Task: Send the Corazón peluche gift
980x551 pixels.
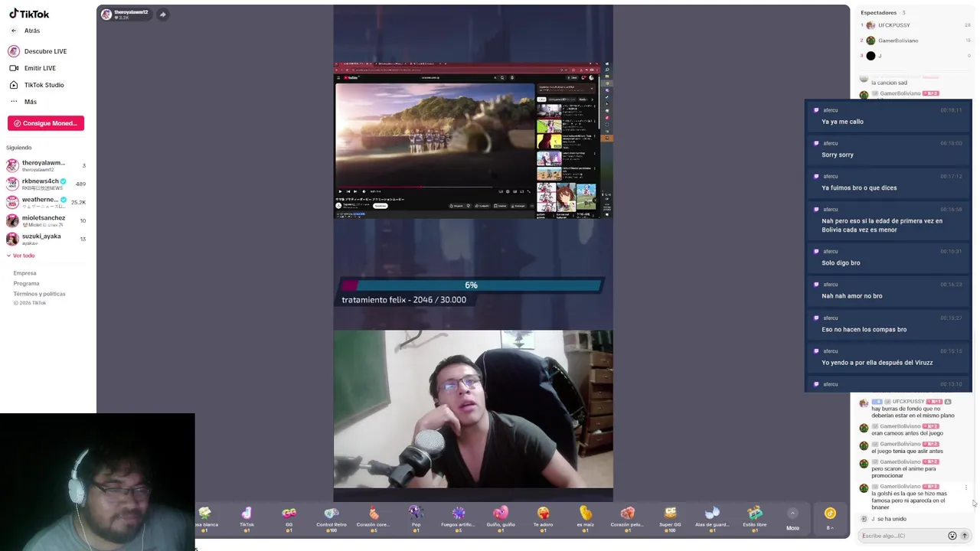Action: pyautogui.click(x=627, y=518)
